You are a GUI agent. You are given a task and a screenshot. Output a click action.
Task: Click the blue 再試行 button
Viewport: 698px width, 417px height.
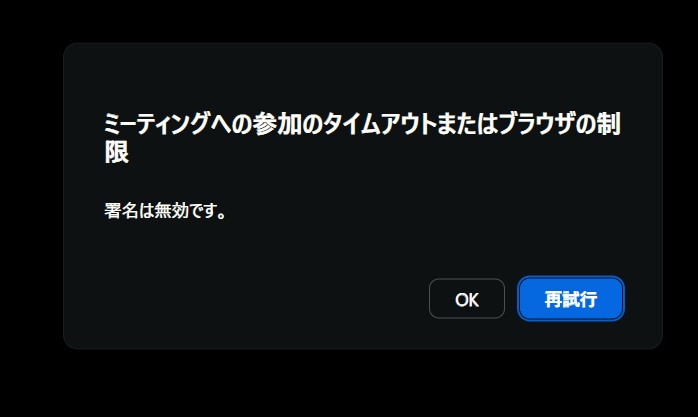571,299
